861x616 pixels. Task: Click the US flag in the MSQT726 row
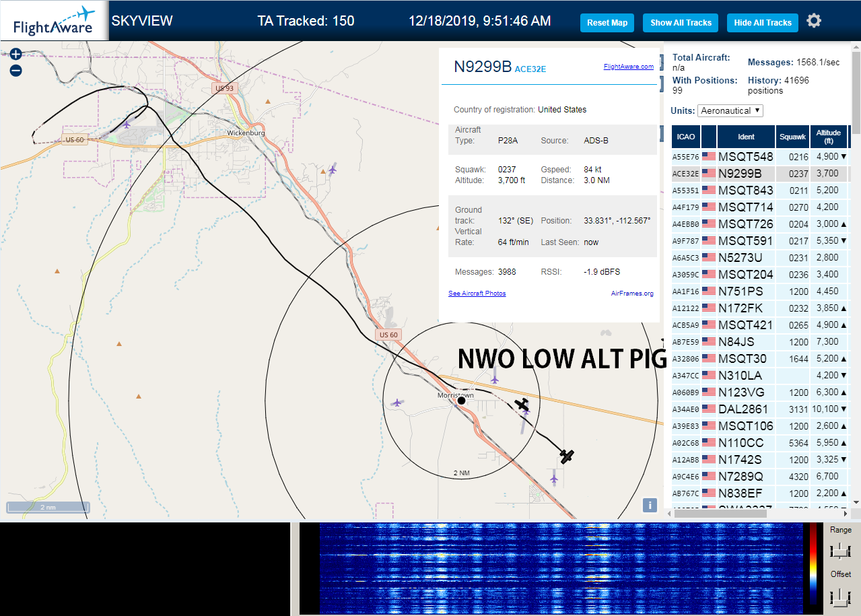[x=709, y=224]
